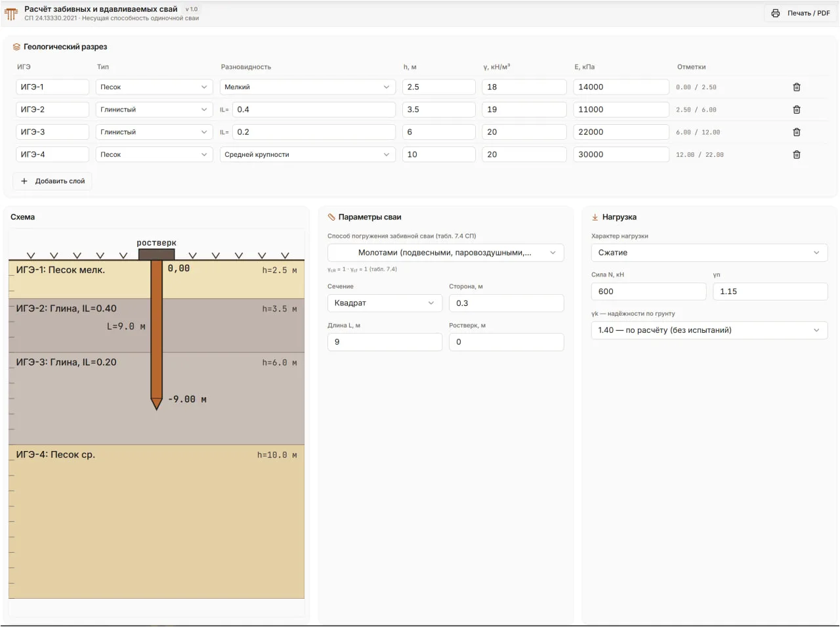Click Сторона field showing 0.3
This screenshot has height=627, width=840.
click(507, 303)
